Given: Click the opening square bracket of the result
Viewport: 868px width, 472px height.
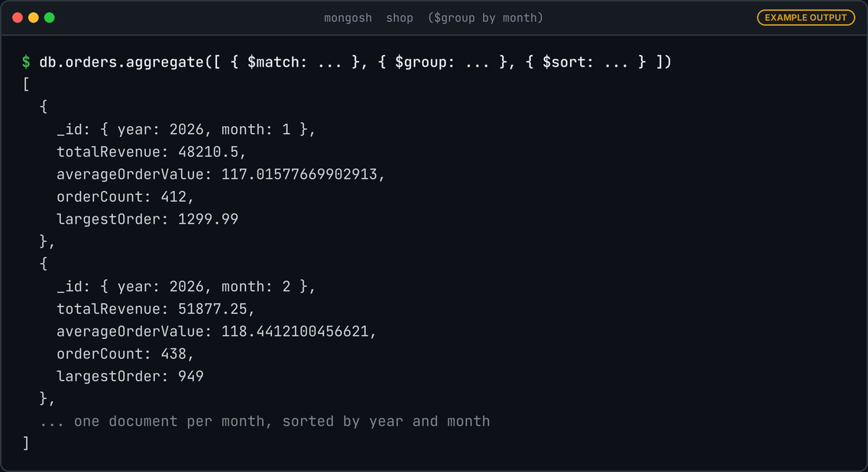Looking at the screenshot, I should [26, 85].
